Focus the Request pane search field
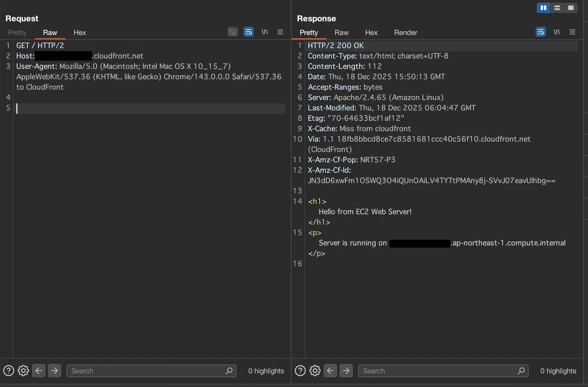The width and height of the screenshot is (588, 387). pyautogui.click(x=151, y=371)
